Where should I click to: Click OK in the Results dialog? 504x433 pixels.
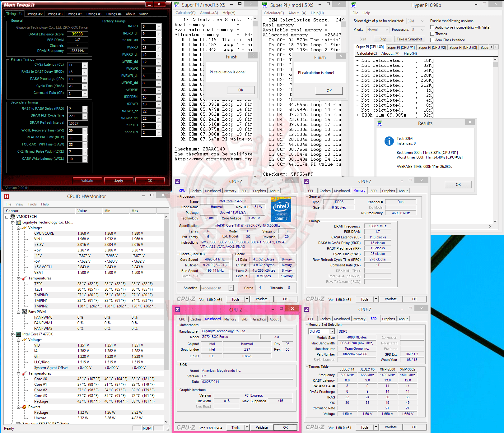point(458,185)
